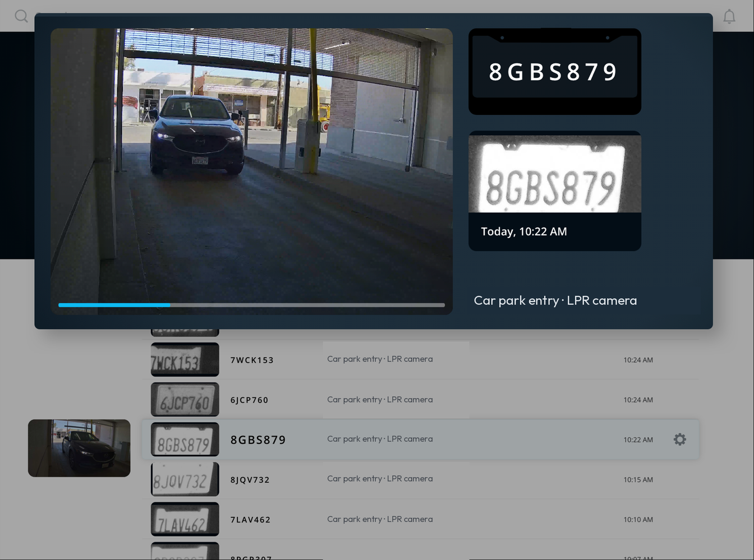This screenshot has height=560, width=754.
Task: Click plate number text 8JQV732
Action: tap(250, 480)
